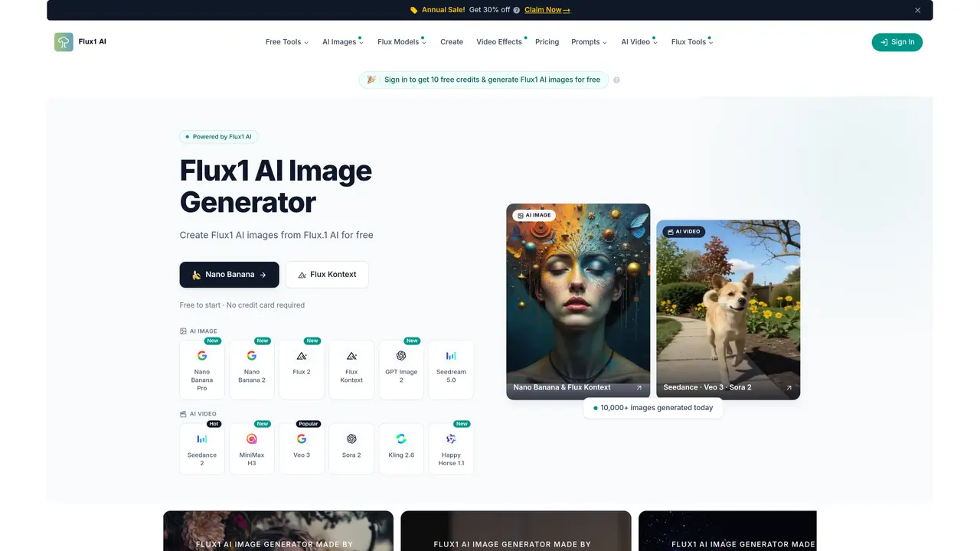
Task: Open the Claim Now sale link
Action: click(x=547, y=10)
